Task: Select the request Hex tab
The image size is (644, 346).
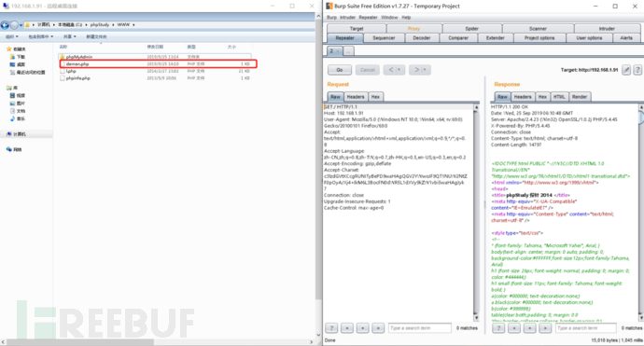Action: tap(375, 97)
